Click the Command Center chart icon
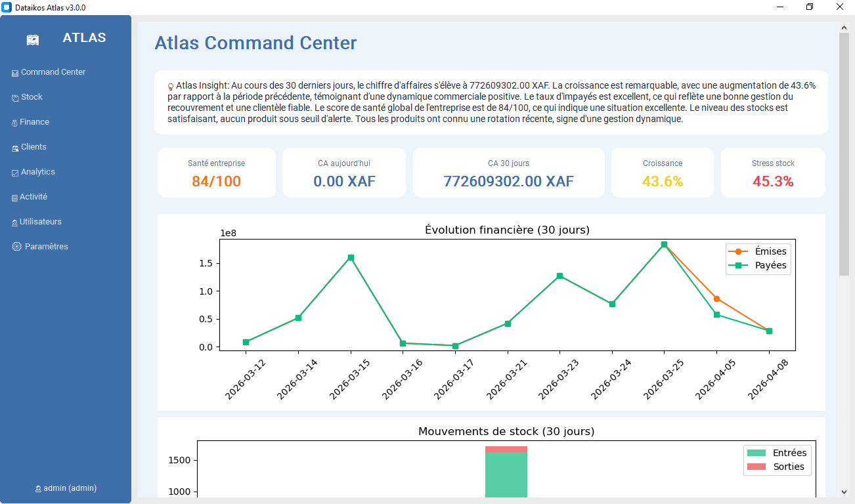This screenshot has height=504, width=855. (15, 73)
